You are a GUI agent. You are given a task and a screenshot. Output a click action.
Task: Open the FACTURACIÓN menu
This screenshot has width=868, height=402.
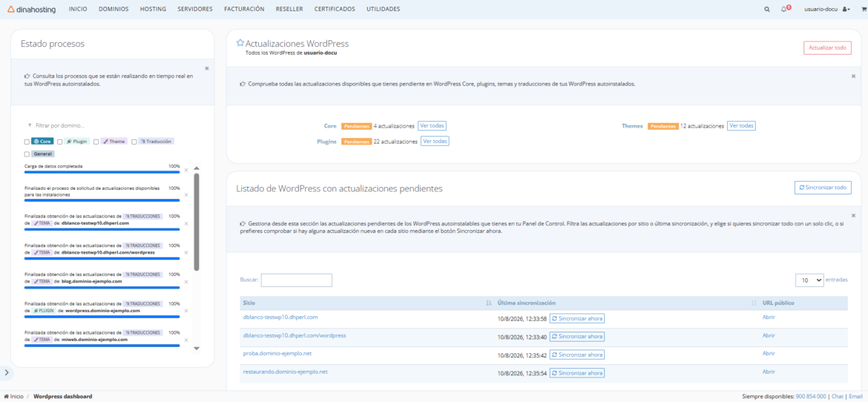click(244, 10)
